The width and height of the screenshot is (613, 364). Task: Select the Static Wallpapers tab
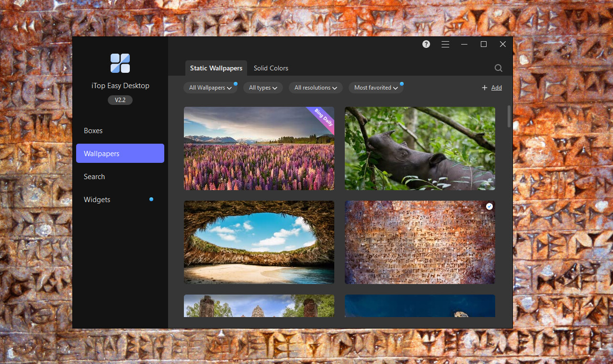[216, 68]
